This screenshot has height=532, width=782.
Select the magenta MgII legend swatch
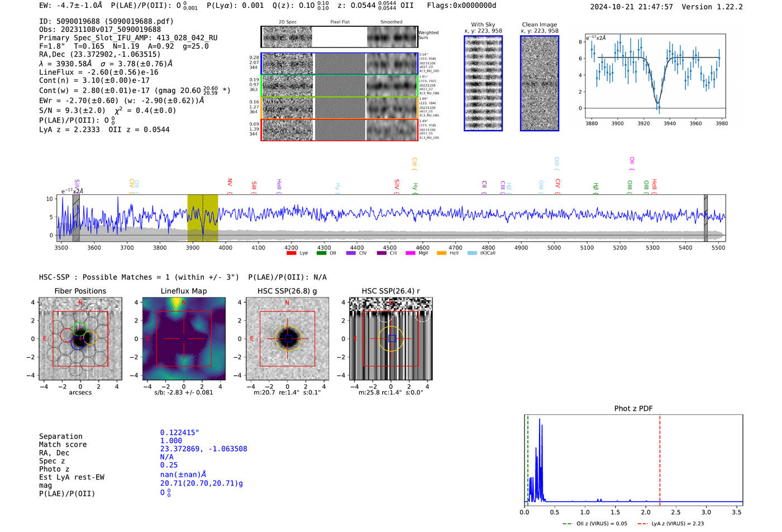(x=411, y=253)
